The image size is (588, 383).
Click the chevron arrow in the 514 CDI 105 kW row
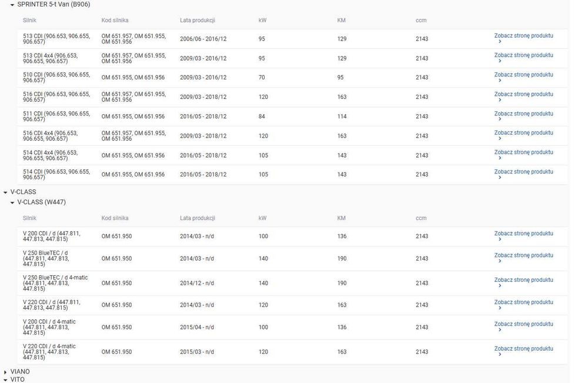tap(500, 178)
